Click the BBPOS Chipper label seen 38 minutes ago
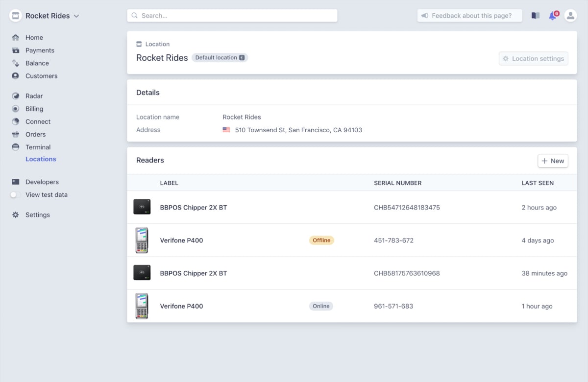This screenshot has height=382, width=588. coord(194,273)
